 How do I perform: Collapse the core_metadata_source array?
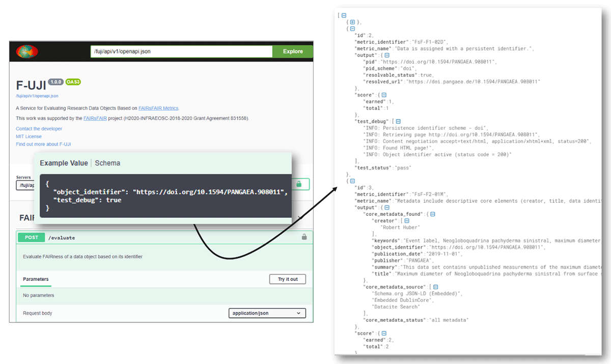point(435,287)
